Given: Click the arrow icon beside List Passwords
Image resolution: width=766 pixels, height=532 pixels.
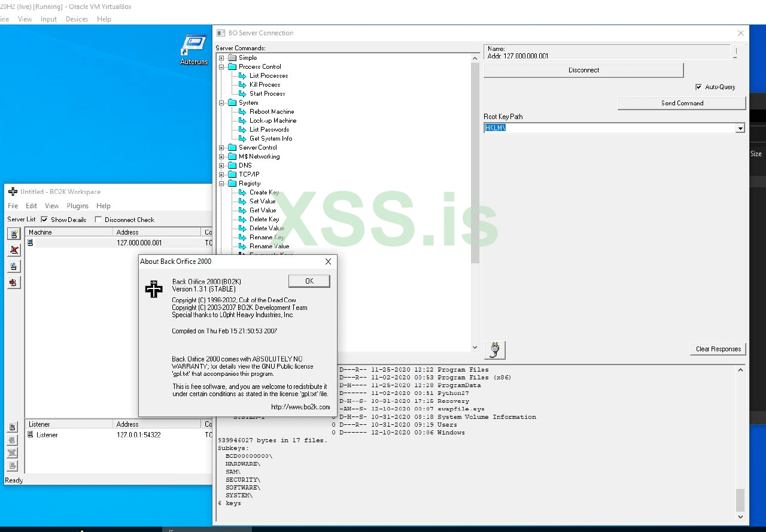Looking at the screenshot, I should 242,130.
